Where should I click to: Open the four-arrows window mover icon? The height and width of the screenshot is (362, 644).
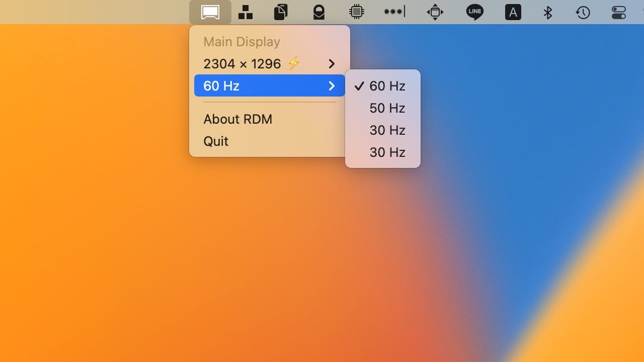click(435, 12)
